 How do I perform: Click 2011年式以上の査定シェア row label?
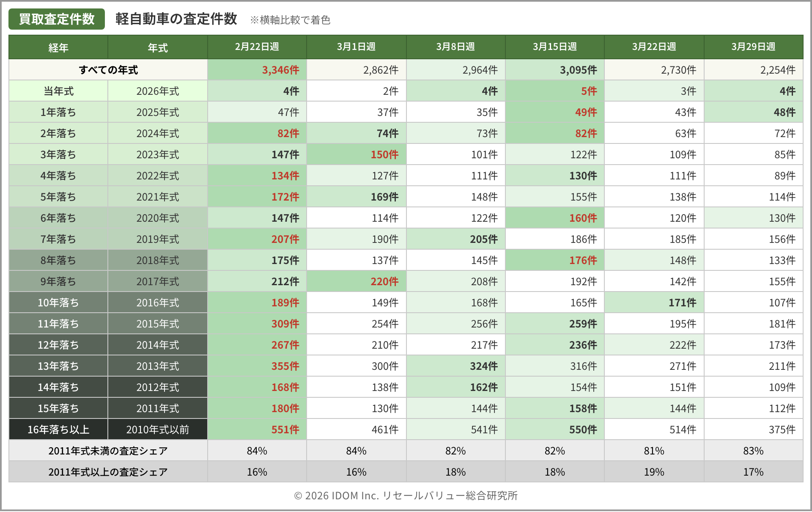click(x=108, y=472)
